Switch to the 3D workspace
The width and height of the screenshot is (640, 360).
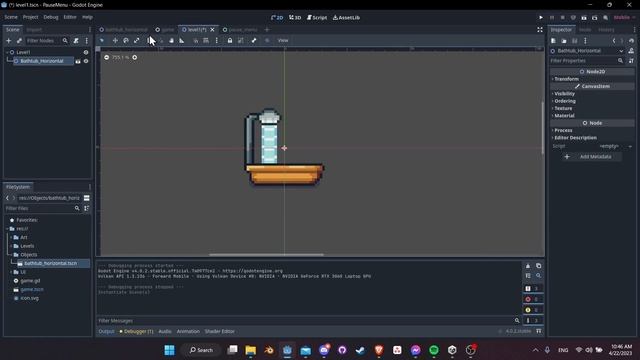(x=295, y=18)
